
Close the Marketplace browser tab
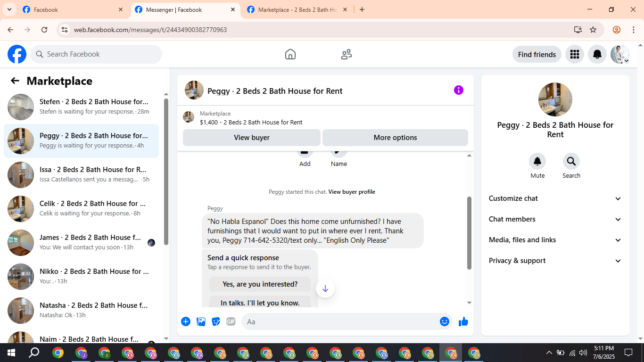(345, 9)
